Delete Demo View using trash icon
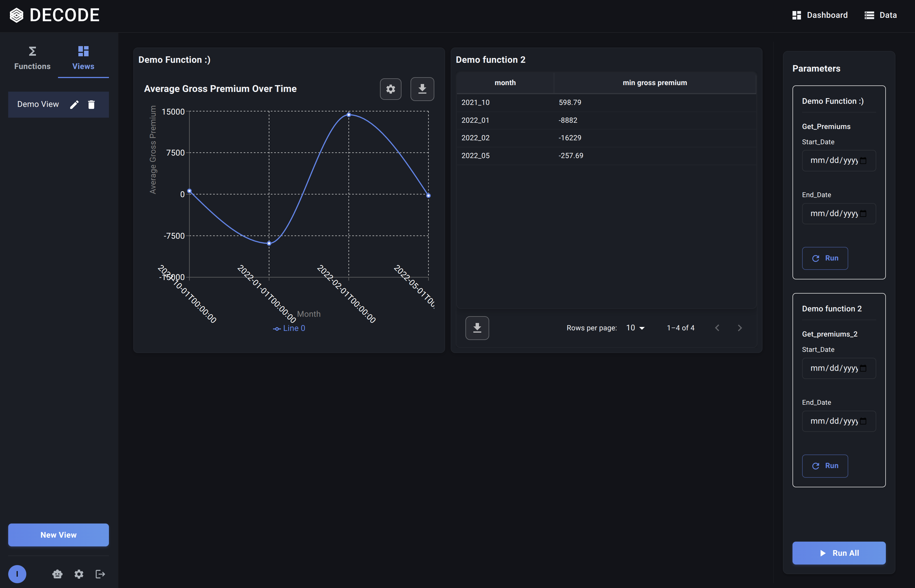The height and width of the screenshot is (588, 915). (91, 105)
